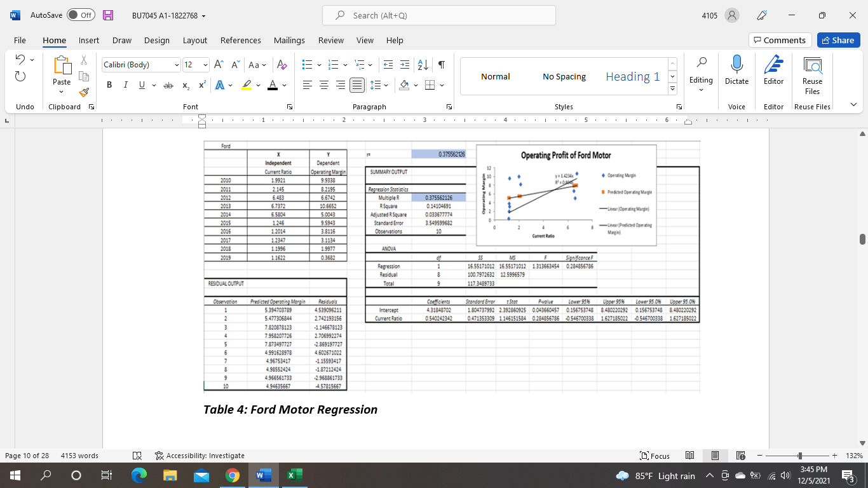Open the Mailings ribbon tab
This screenshot has width=868, height=488.
click(x=289, y=40)
